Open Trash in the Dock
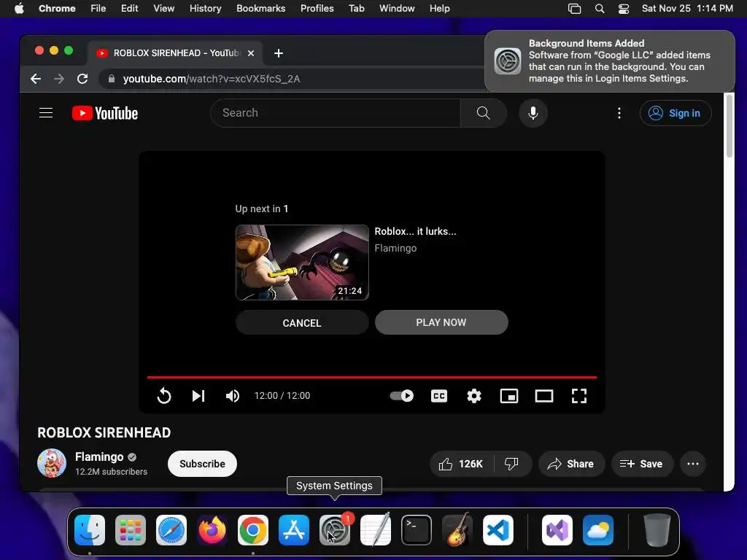 coord(657,530)
